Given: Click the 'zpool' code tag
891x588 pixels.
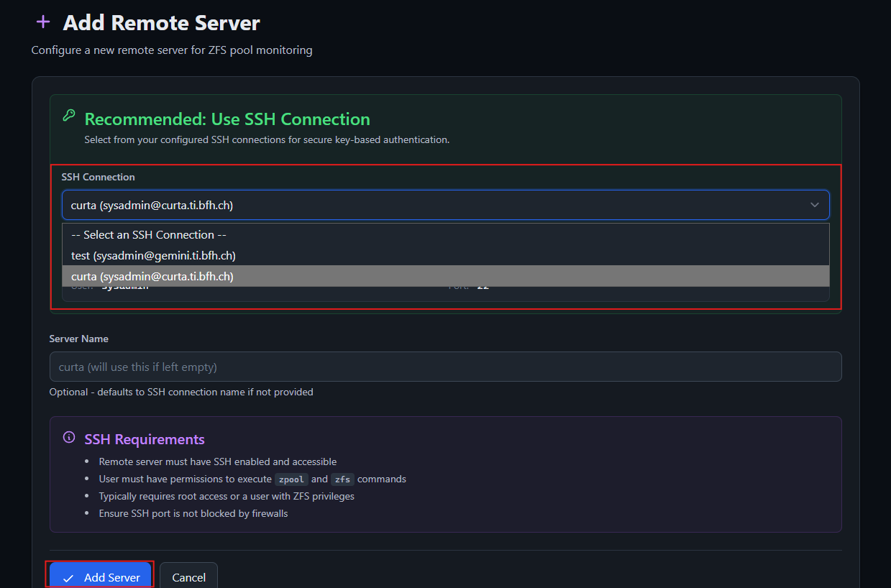Looking at the screenshot, I should (x=291, y=479).
